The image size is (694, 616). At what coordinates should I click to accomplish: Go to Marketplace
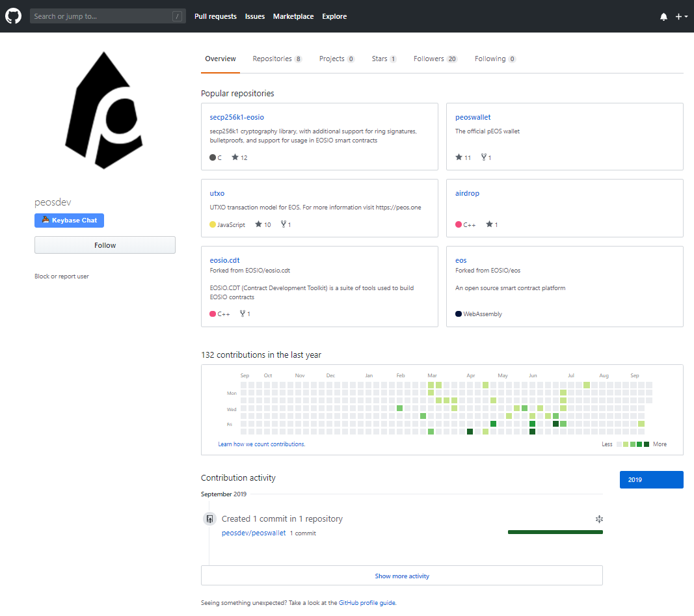[293, 16]
